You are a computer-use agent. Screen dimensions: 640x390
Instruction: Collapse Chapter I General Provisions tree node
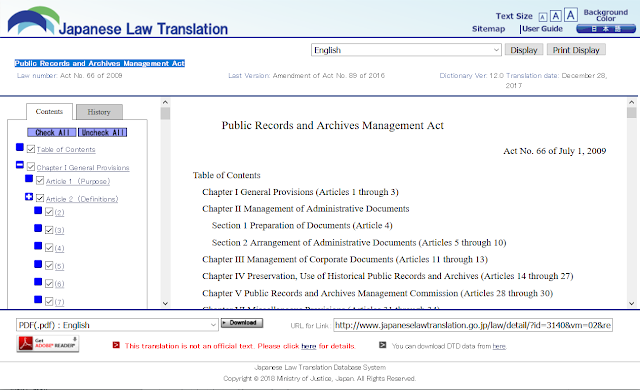tap(20, 165)
